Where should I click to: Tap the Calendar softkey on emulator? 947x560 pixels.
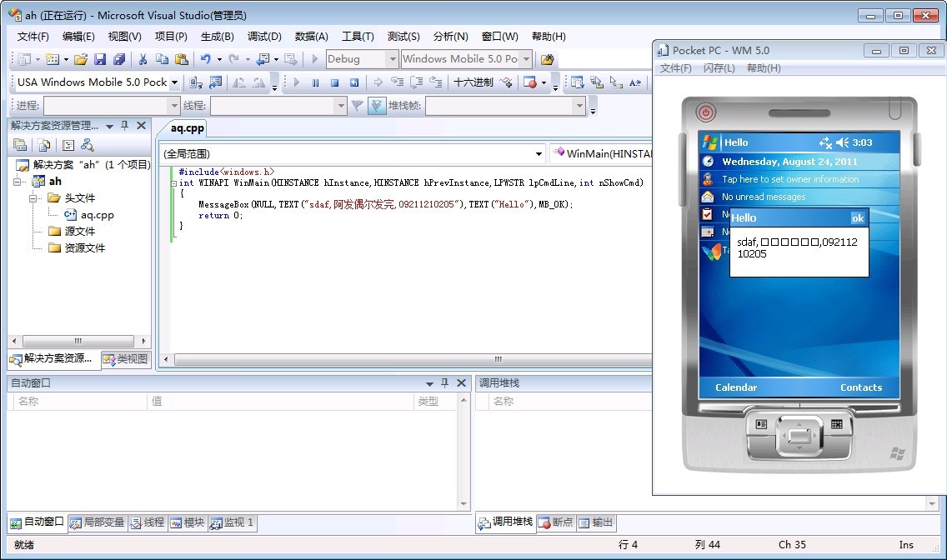735,387
